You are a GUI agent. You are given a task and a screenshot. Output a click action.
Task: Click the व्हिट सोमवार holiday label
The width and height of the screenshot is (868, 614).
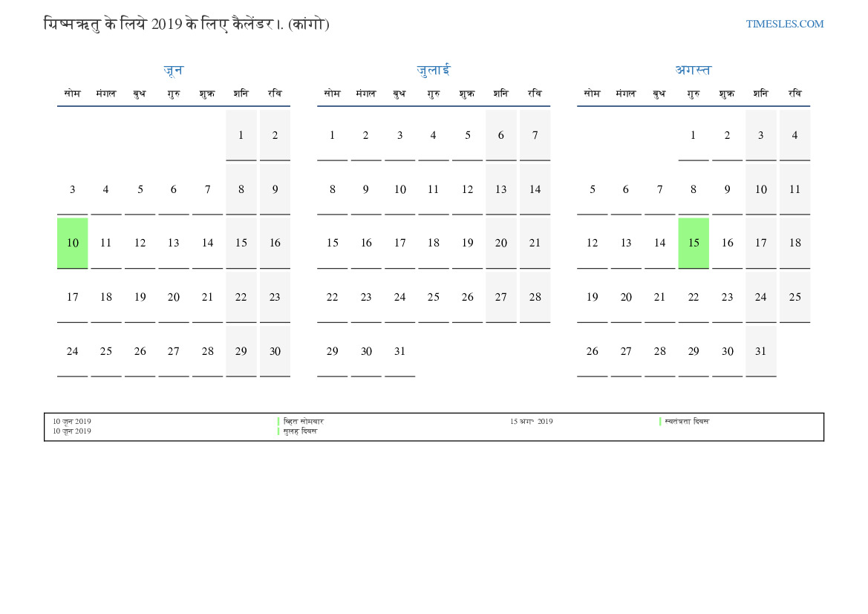click(x=303, y=422)
